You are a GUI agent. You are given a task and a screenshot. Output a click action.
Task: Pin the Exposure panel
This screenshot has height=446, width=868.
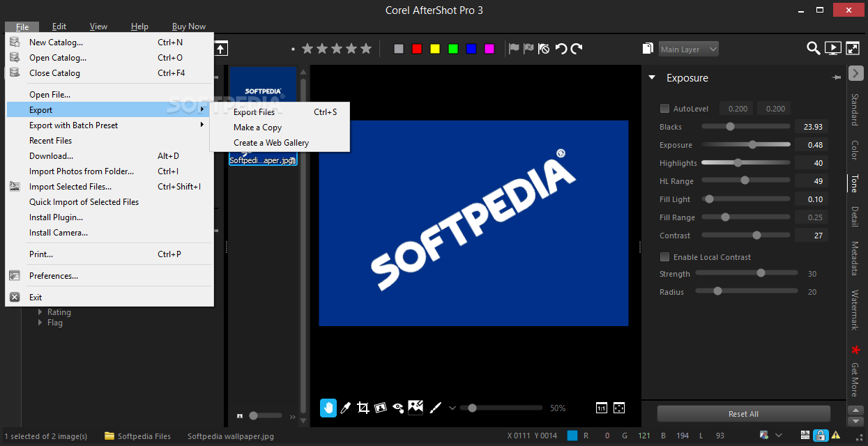[837, 78]
